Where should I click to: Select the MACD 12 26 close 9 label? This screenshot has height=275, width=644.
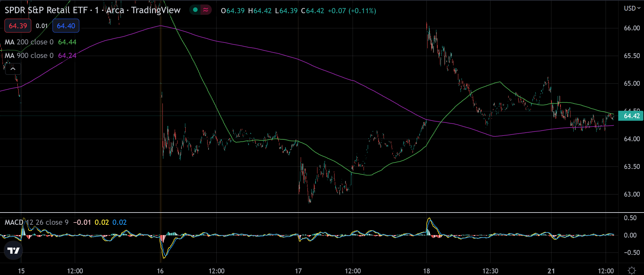pyautogui.click(x=36, y=222)
